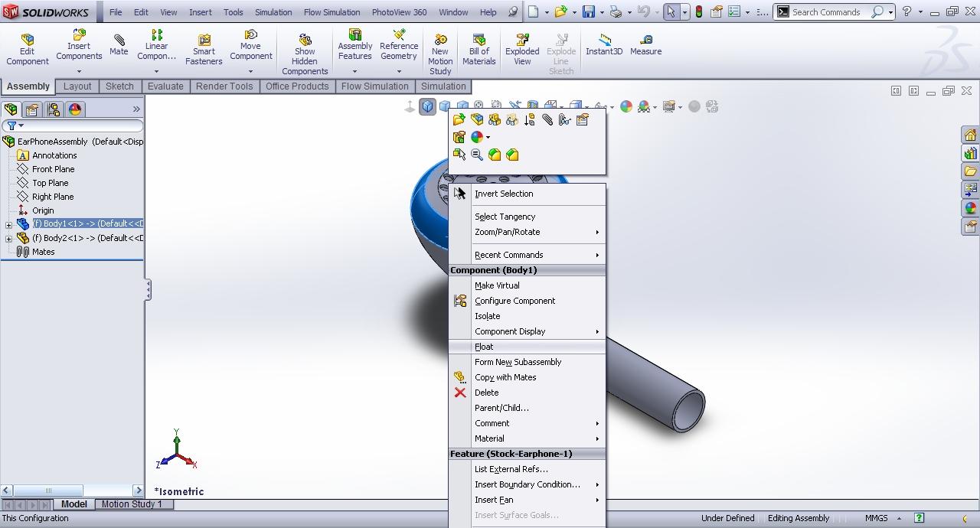Screen dimensions: 980x528
Task: Click Open Part icon in context toolbar
Action: point(459,119)
